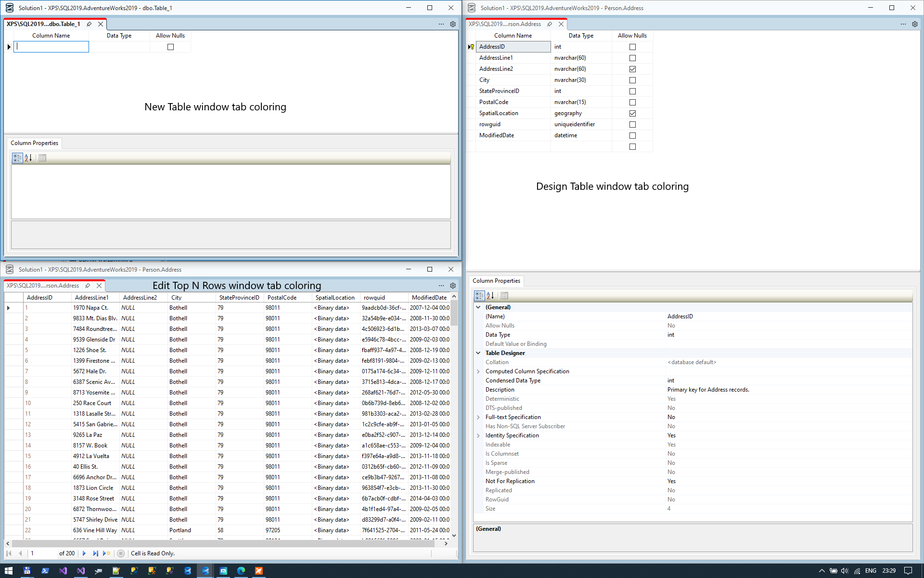Select the Column Properties tab under Table_1
This screenshot has height=578, width=924.
coord(34,143)
